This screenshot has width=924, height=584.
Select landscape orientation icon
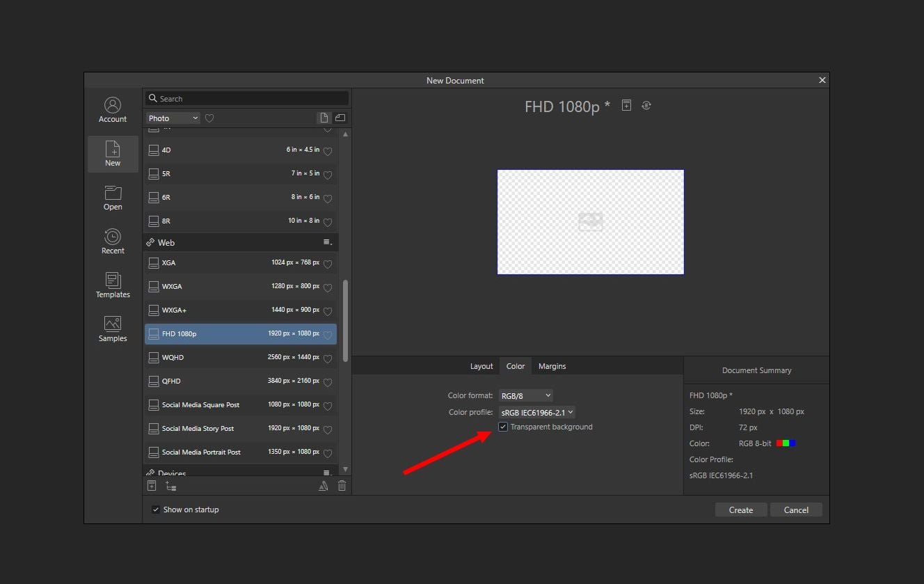click(x=340, y=118)
